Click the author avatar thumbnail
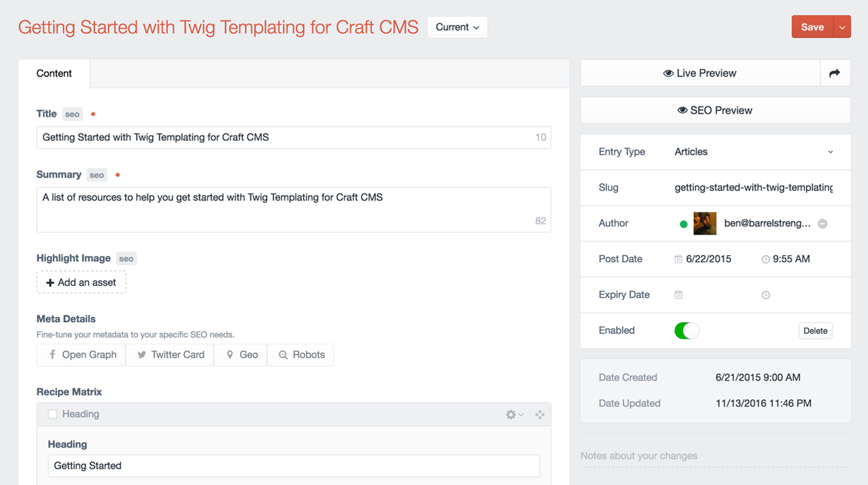The height and width of the screenshot is (485, 868). (705, 224)
